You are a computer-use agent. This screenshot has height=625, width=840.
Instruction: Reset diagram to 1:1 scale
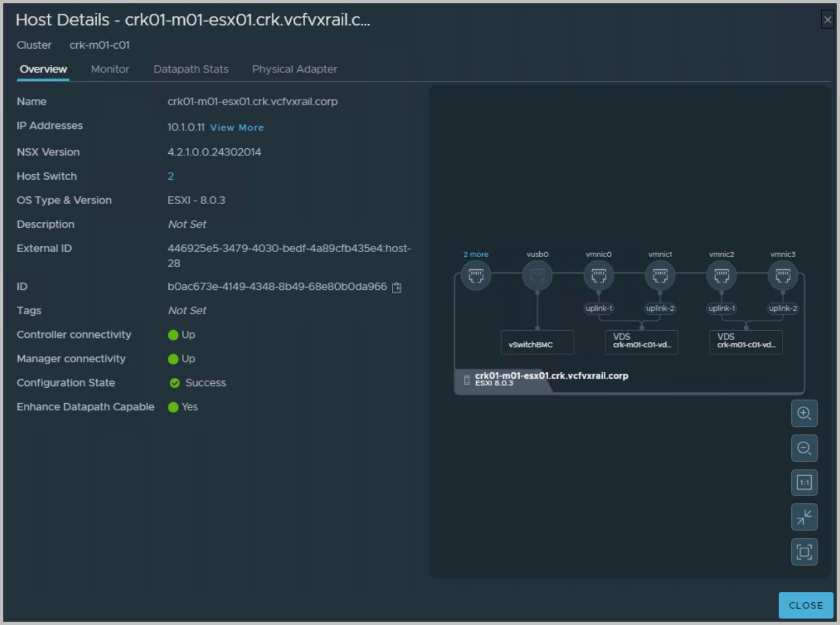point(804,482)
